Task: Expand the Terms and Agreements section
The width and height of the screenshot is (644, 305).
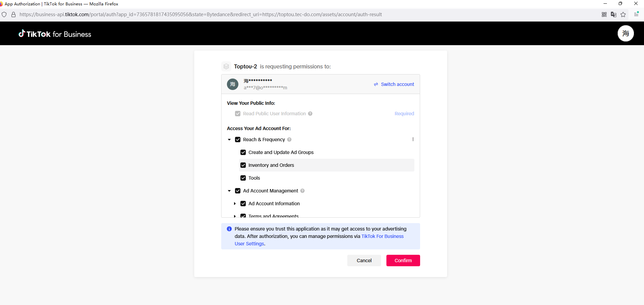Action: tap(235, 216)
